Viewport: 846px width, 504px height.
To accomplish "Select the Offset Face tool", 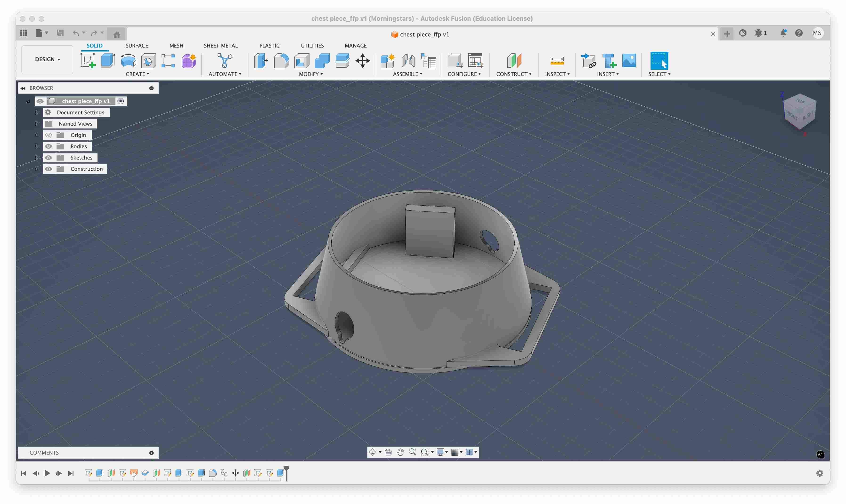I will tap(342, 61).
